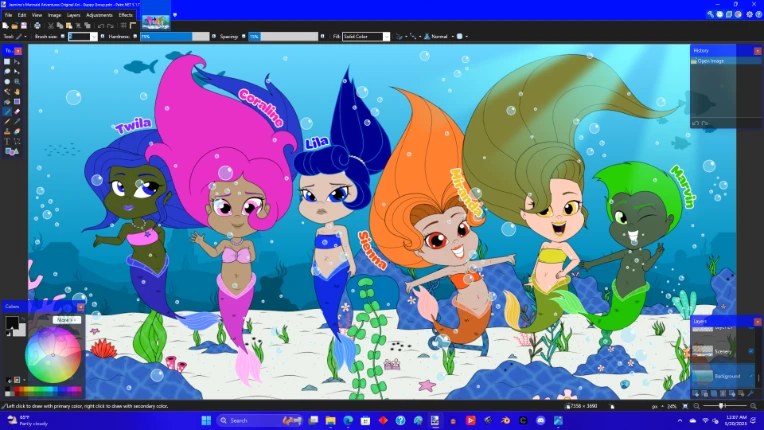This screenshot has width=764, height=430.
Task: Open the Layers menu
Action: click(74, 15)
